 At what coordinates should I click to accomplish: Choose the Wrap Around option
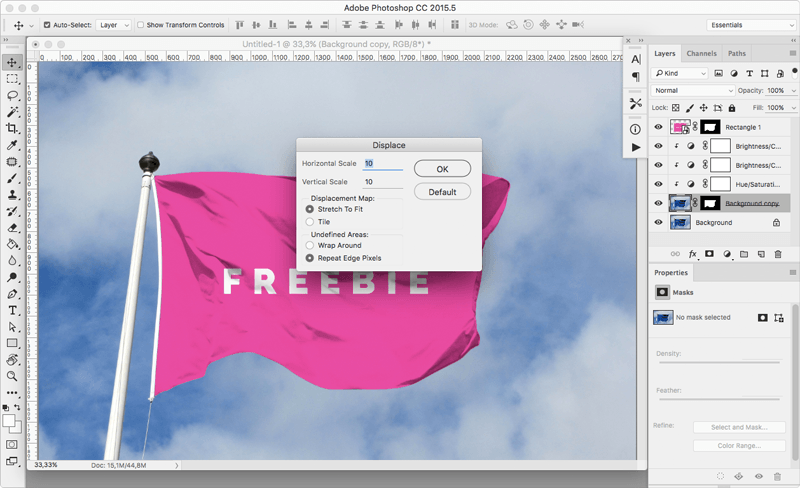[x=309, y=245]
